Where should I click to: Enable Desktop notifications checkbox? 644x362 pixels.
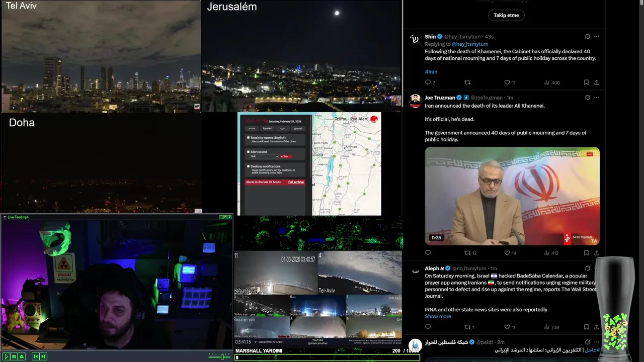[248, 166]
